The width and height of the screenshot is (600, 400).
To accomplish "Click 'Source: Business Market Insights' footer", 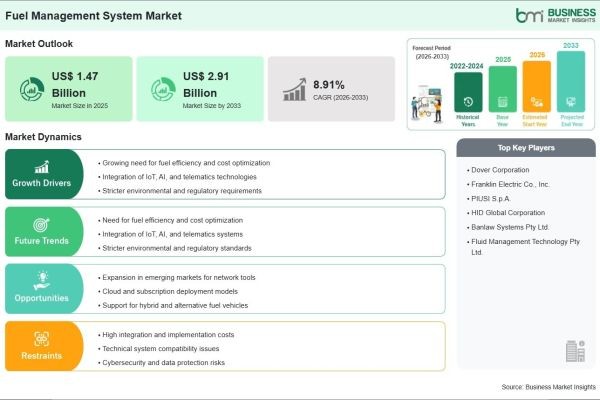I will coord(548,387).
